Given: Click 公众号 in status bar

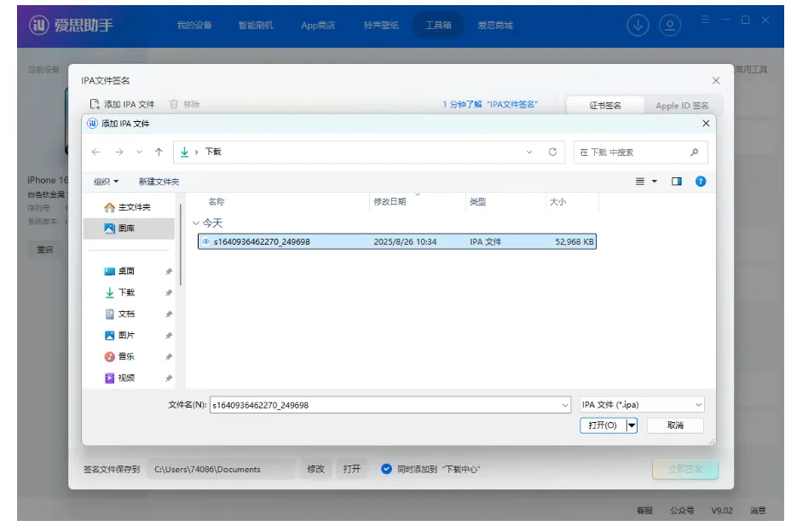Looking at the screenshot, I should tap(682, 511).
